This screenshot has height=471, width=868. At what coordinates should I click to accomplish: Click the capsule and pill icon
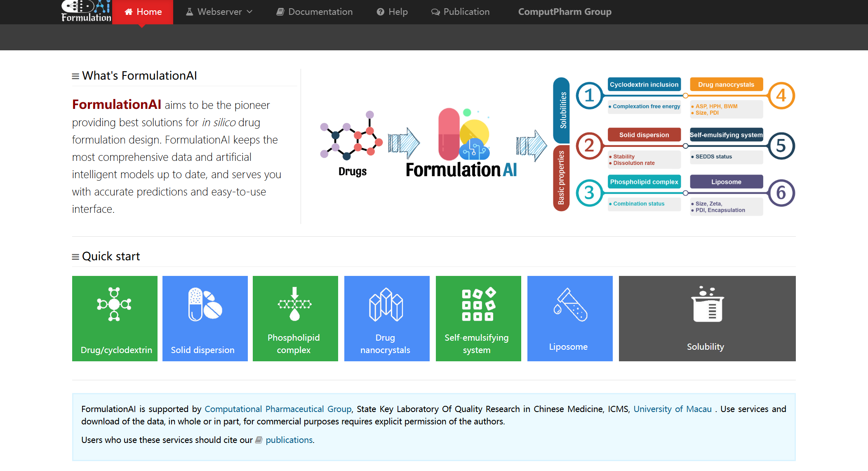pos(205,304)
